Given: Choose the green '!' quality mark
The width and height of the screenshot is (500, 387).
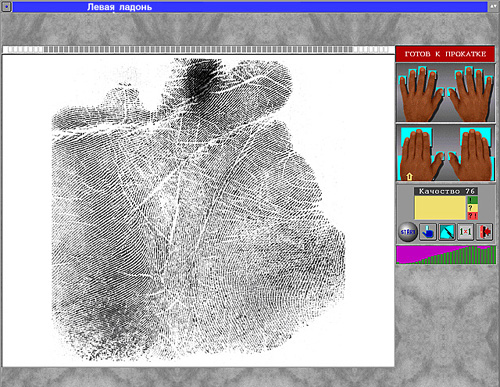Looking at the screenshot, I should pos(472,200).
